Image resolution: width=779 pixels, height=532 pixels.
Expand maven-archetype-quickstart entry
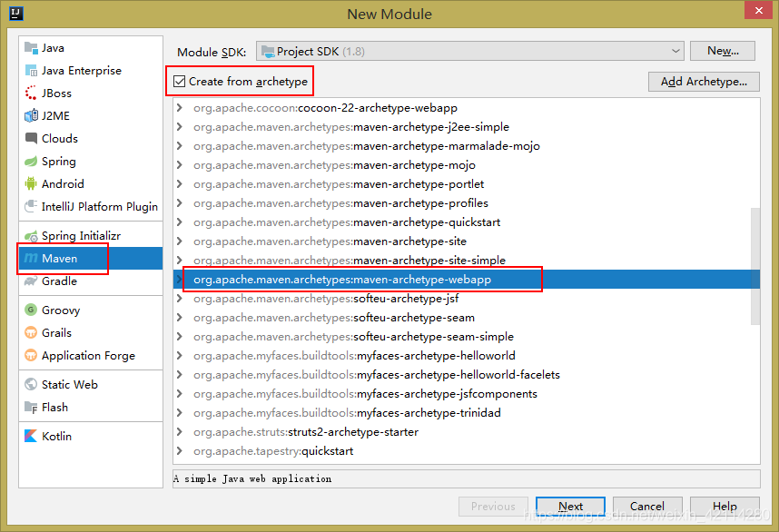[x=180, y=222]
